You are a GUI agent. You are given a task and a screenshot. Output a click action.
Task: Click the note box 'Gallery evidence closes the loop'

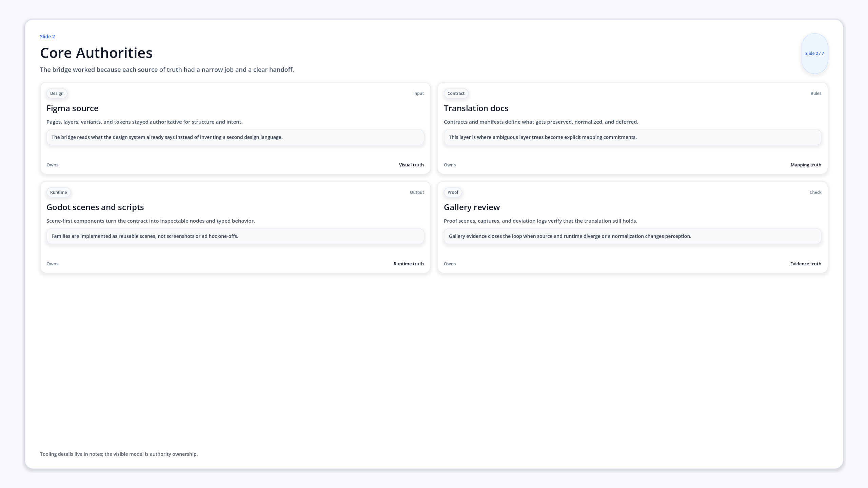point(633,236)
